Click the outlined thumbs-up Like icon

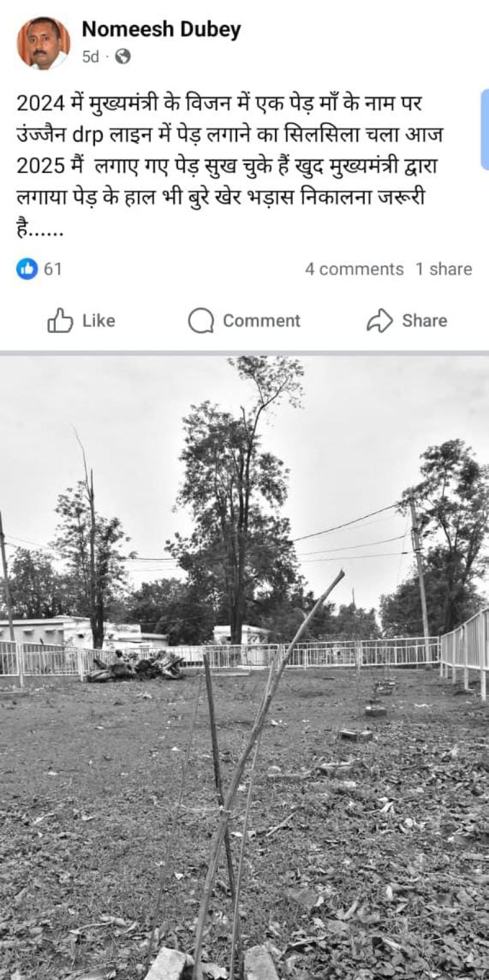point(60,321)
